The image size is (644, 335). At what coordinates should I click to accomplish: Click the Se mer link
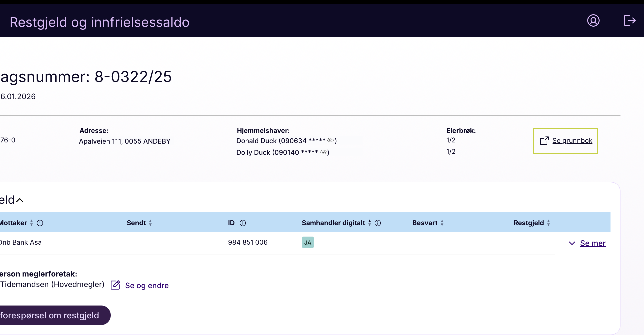592,243
